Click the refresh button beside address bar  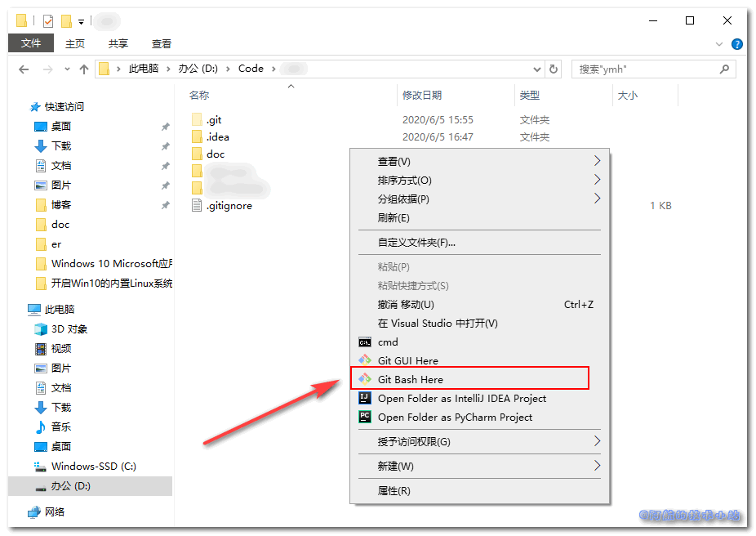click(x=554, y=69)
